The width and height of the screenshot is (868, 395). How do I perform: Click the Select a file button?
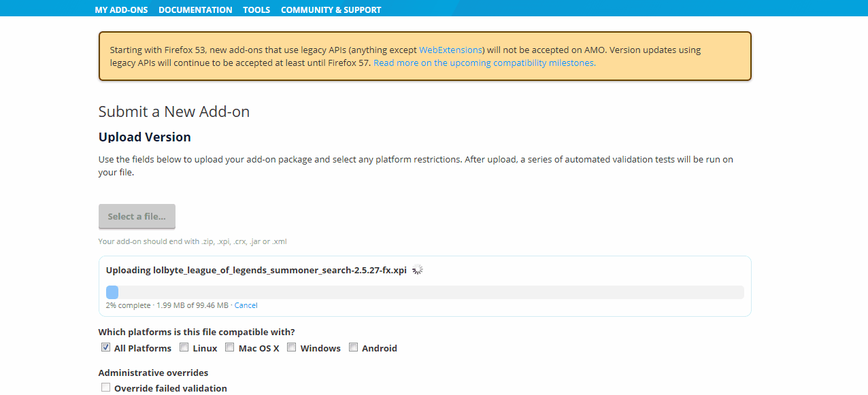click(137, 216)
